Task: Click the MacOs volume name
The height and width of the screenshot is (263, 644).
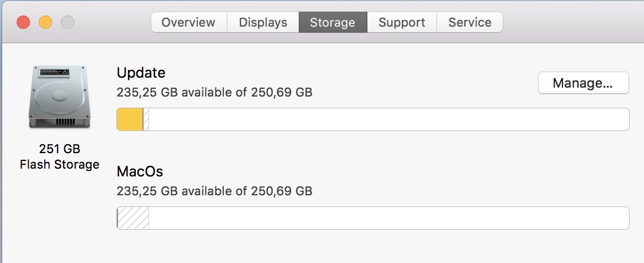Action: 140,171
